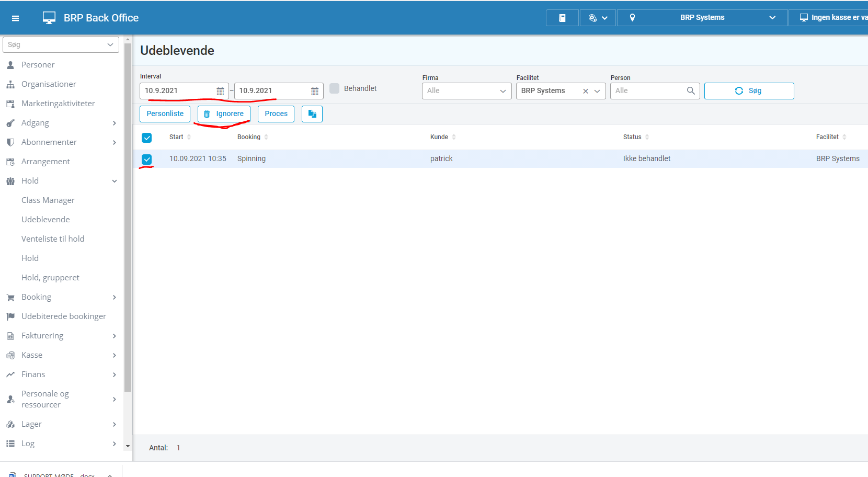868x477 pixels.
Task: Sort by the Facilitet column
Action: tap(831, 137)
